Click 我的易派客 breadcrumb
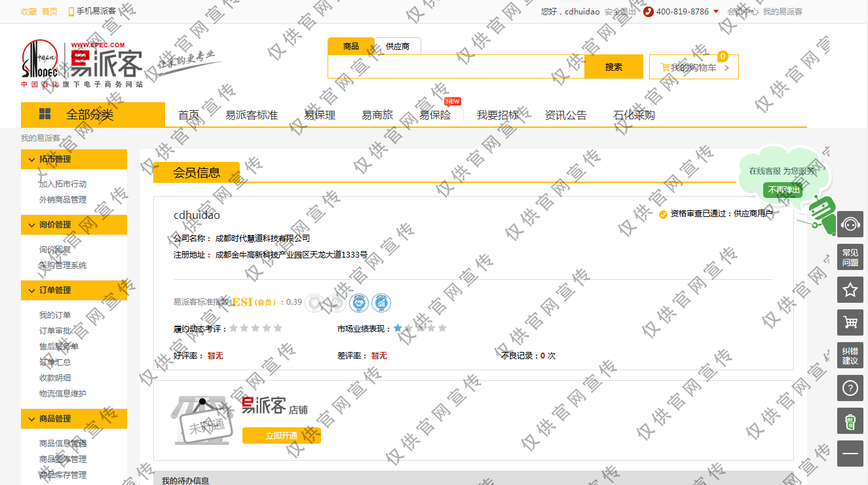868x485 pixels. (41, 138)
